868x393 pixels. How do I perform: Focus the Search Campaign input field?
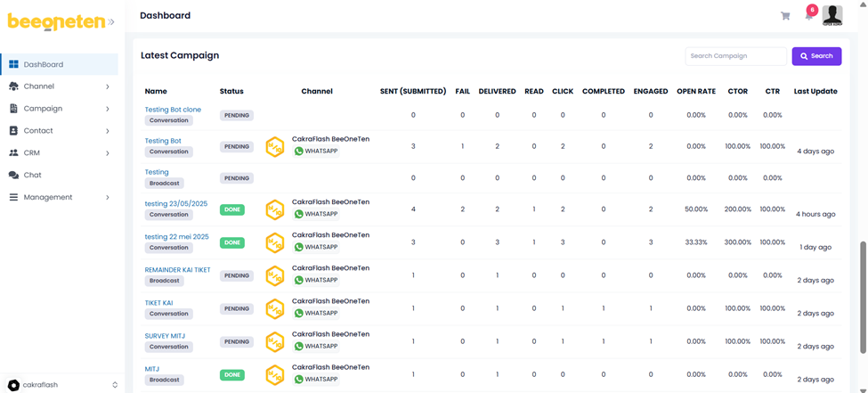[x=735, y=56]
